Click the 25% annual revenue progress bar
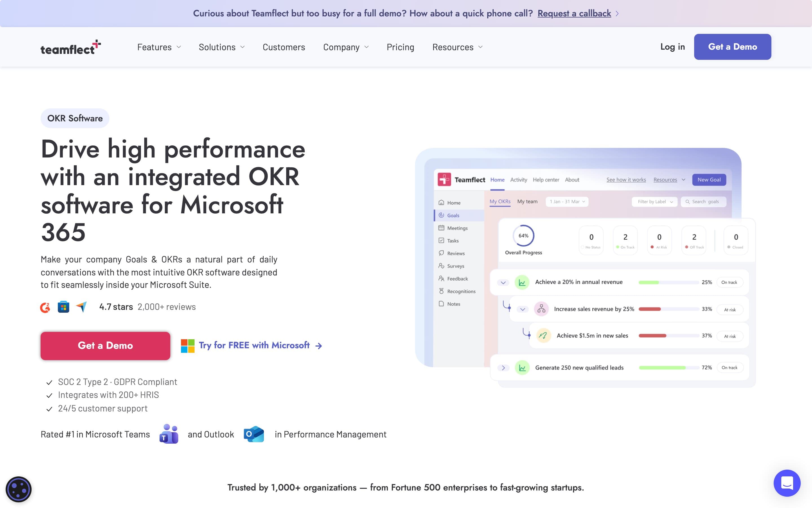 coord(668,283)
